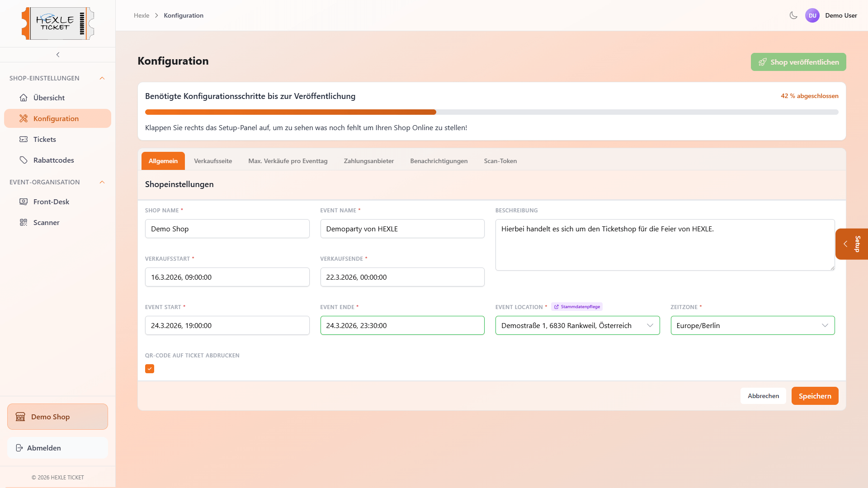Toggle dark mode moon icon
Screen dimensions: 868x488
[x=793, y=15]
